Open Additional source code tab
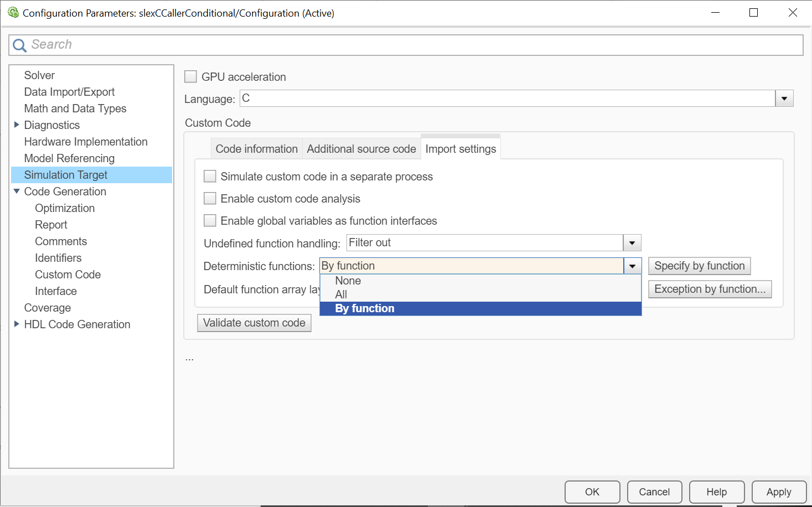The height and width of the screenshot is (507, 812). pos(361,149)
